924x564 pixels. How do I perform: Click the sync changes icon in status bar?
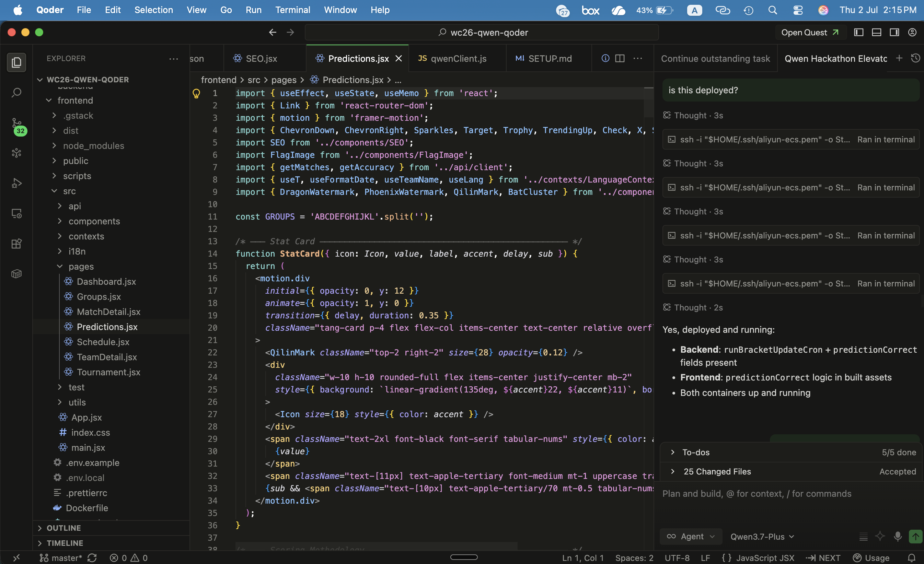(x=92, y=557)
